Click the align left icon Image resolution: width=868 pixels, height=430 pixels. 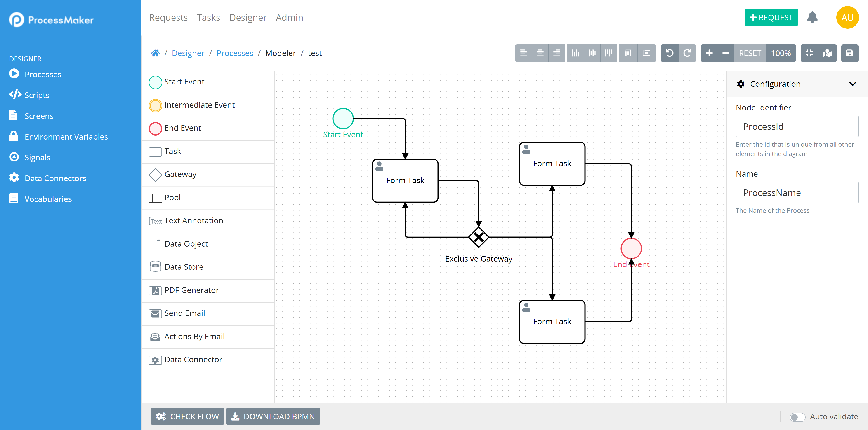(x=523, y=53)
